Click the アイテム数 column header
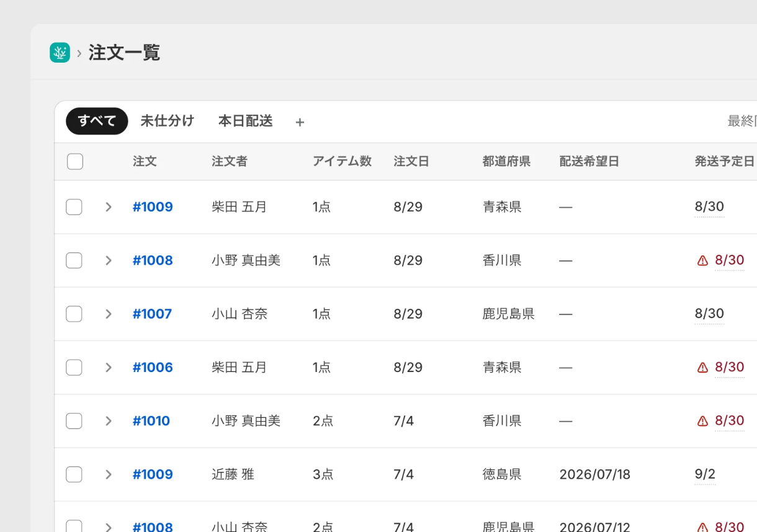 [342, 161]
